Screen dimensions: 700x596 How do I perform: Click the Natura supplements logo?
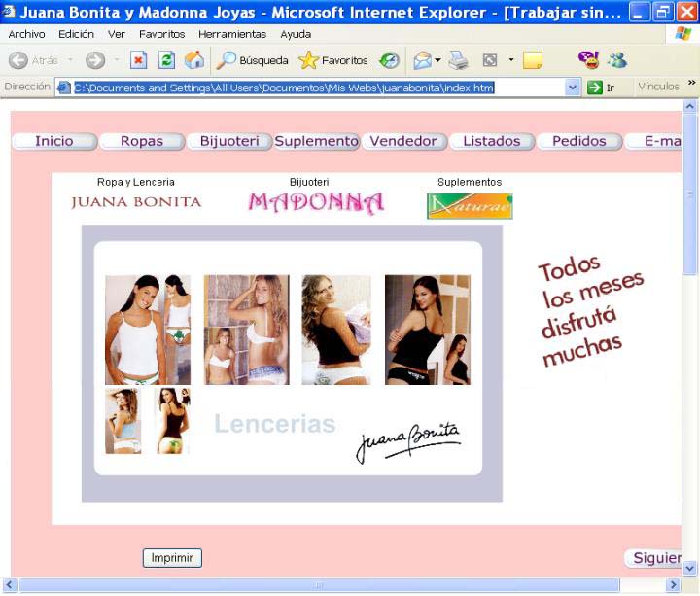pyautogui.click(x=470, y=206)
